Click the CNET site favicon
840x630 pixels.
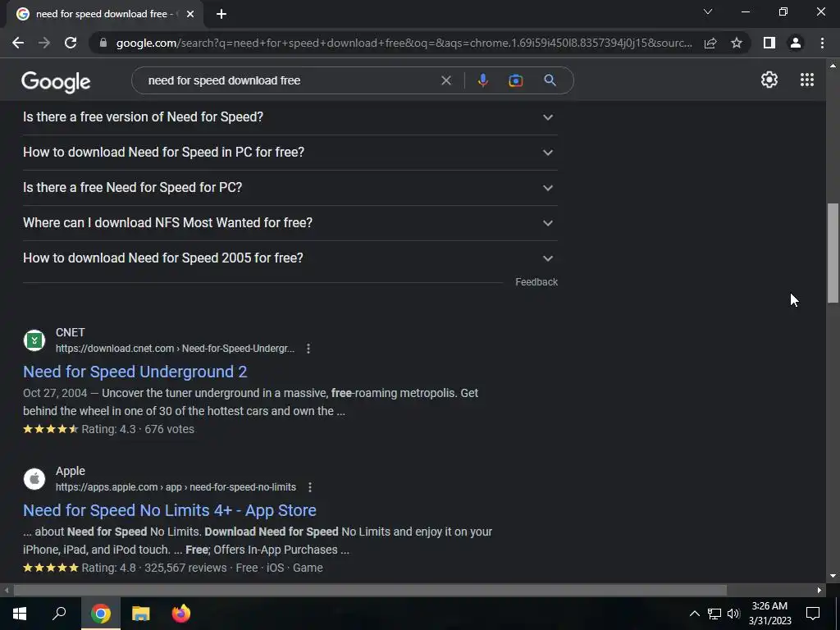pos(34,340)
